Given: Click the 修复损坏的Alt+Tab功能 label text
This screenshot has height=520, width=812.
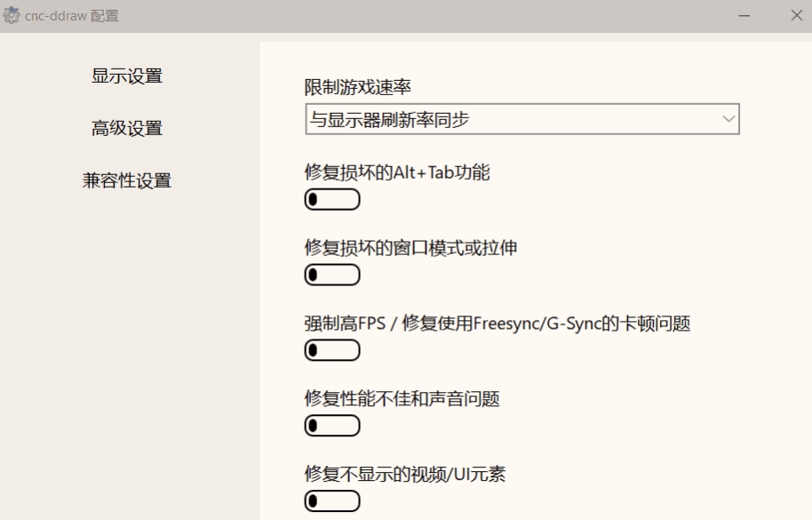Looking at the screenshot, I should 397,172.
